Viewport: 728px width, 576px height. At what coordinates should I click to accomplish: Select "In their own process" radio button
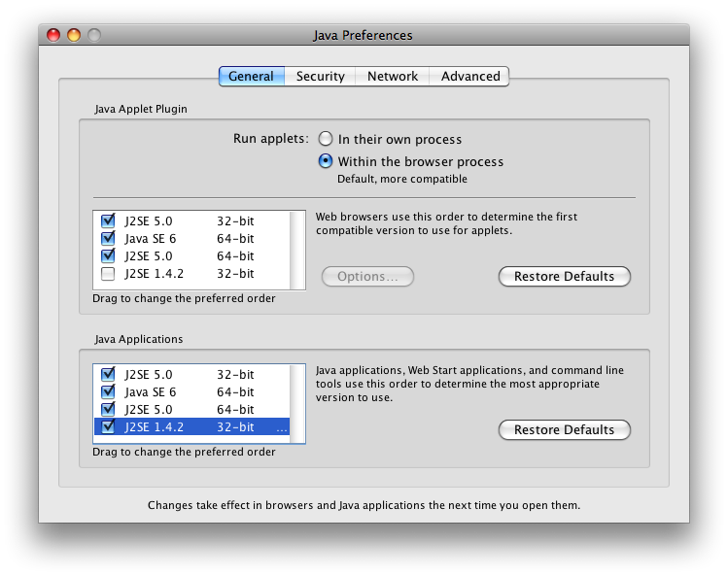326,139
